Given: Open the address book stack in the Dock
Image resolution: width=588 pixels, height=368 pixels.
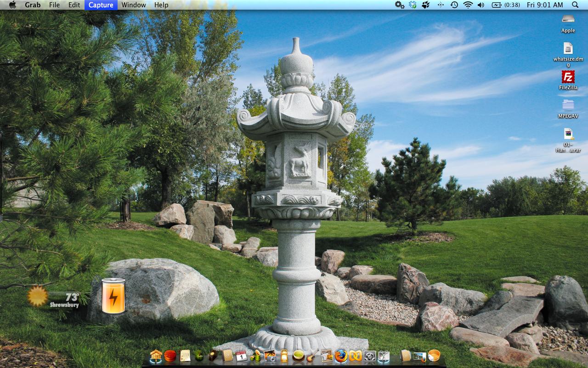Looking at the screenshot, I should tap(405, 356).
